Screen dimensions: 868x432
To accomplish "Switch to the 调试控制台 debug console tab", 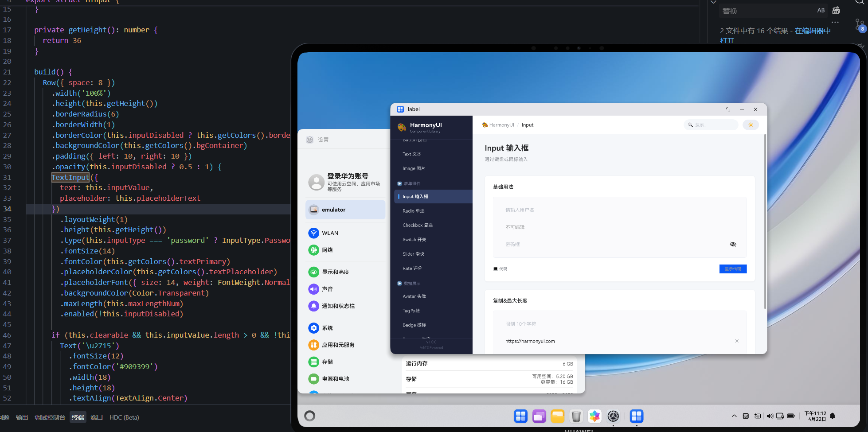I will 50,417.
